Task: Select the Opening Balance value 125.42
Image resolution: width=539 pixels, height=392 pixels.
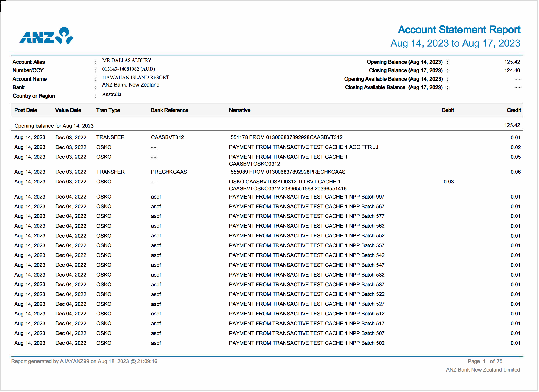Action: [x=512, y=62]
